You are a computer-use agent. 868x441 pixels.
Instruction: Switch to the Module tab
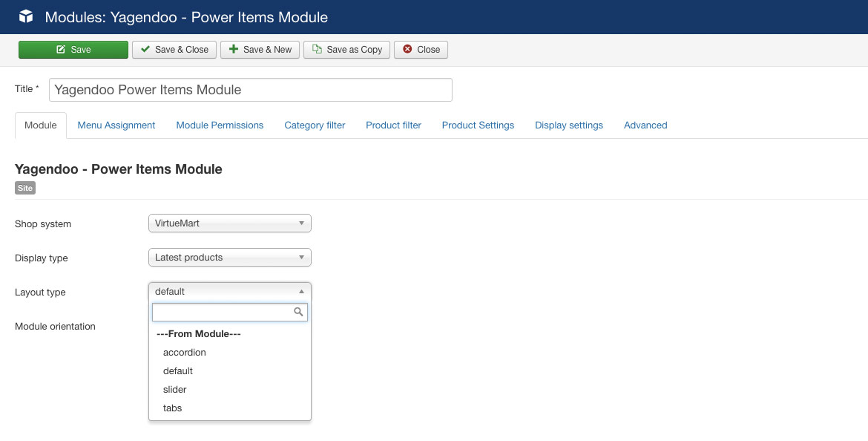[40, 125]
